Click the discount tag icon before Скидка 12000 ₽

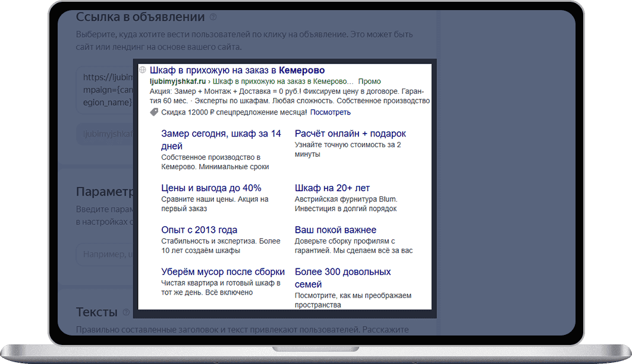[x=154, y=112]
